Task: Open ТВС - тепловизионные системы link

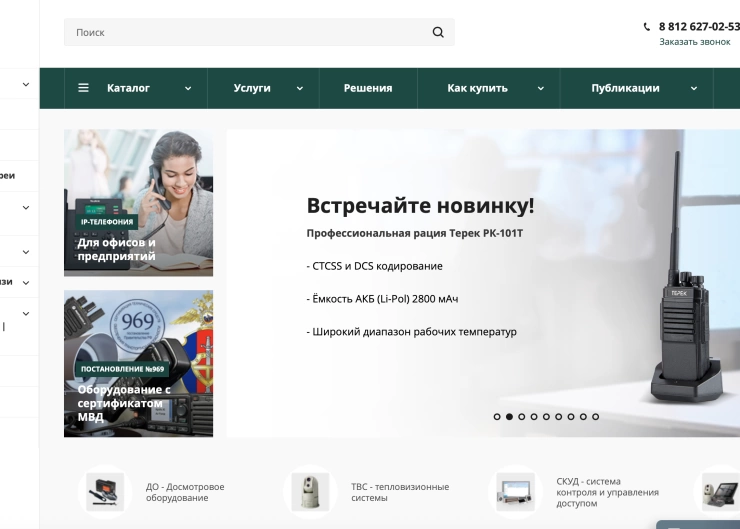Action: [400, 492]
